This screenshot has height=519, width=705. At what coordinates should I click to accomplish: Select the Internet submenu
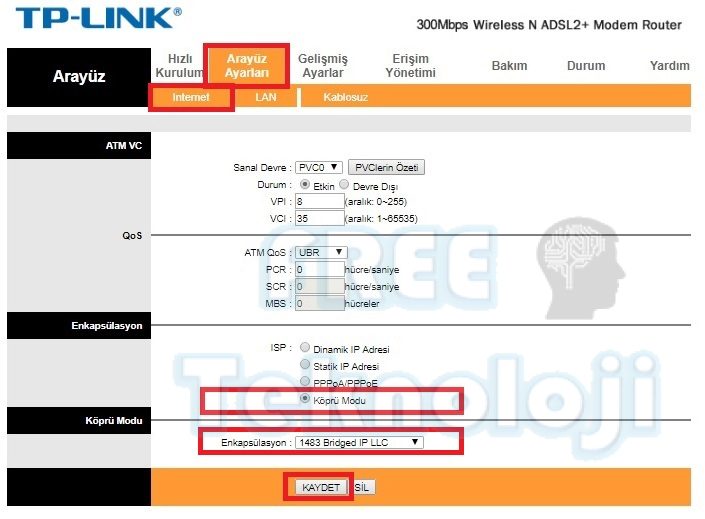pos(191,98)
